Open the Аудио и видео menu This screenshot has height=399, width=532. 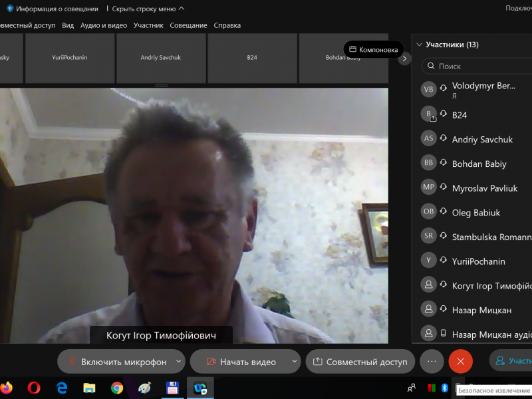[x=103, y=25]
